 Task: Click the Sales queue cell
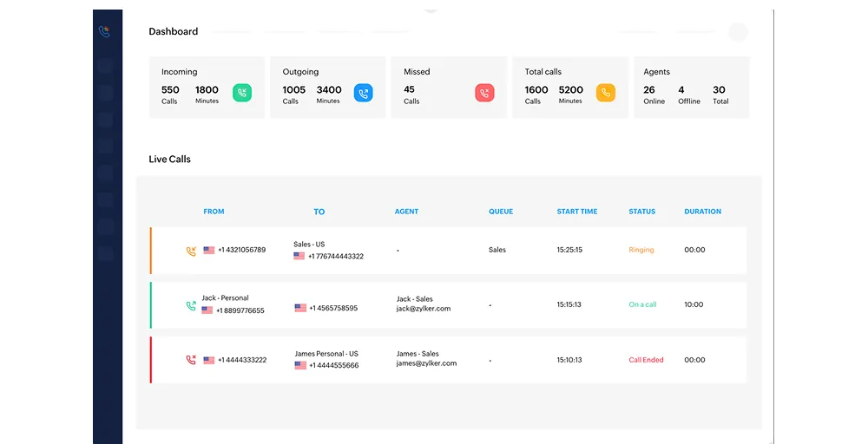click(497, 250)
